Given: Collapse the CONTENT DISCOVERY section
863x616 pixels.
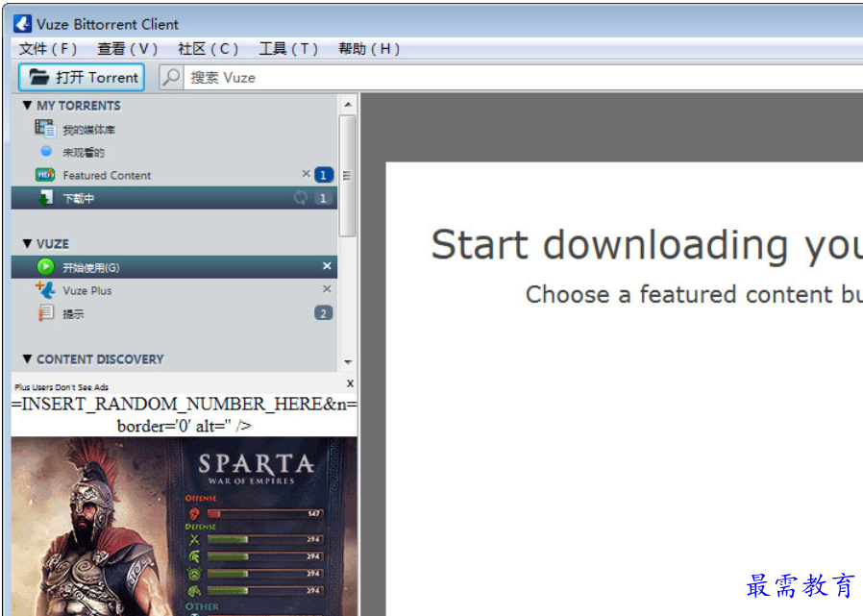Looking at the screenshot, I should click(27, 358).
